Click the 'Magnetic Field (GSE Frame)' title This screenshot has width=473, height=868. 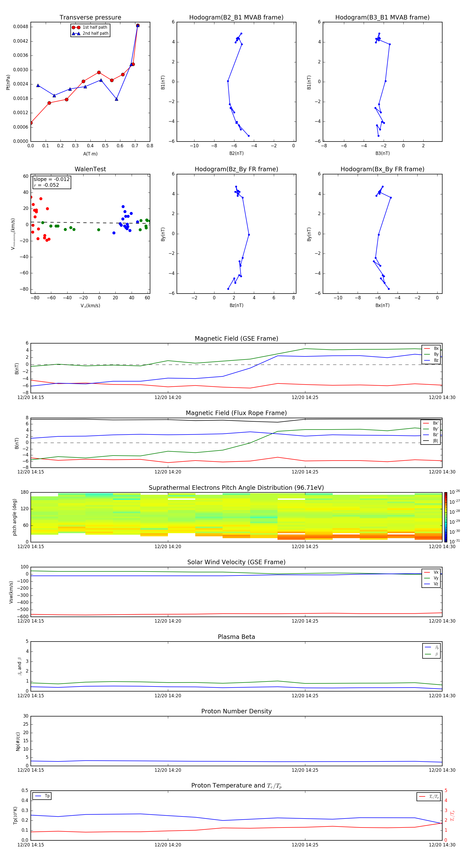tap(236, 339)
